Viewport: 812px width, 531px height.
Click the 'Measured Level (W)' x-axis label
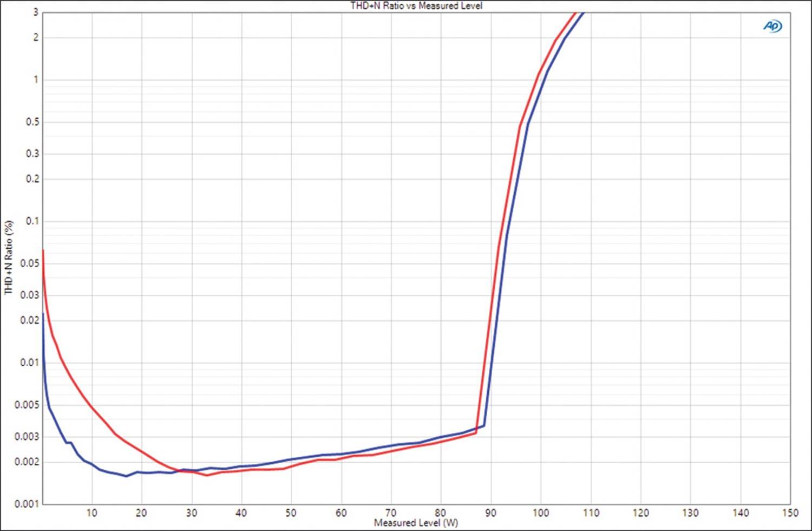(416, 523)
